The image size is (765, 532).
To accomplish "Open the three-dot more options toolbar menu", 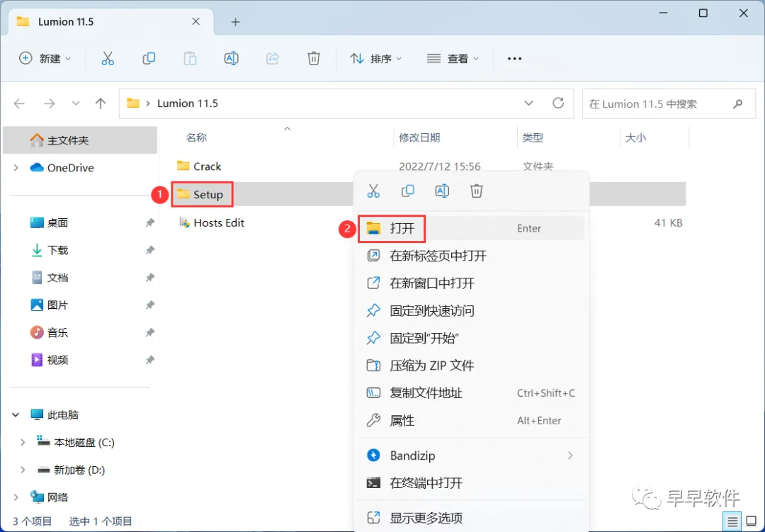I will pyautogui.click(x=514, y=59).
